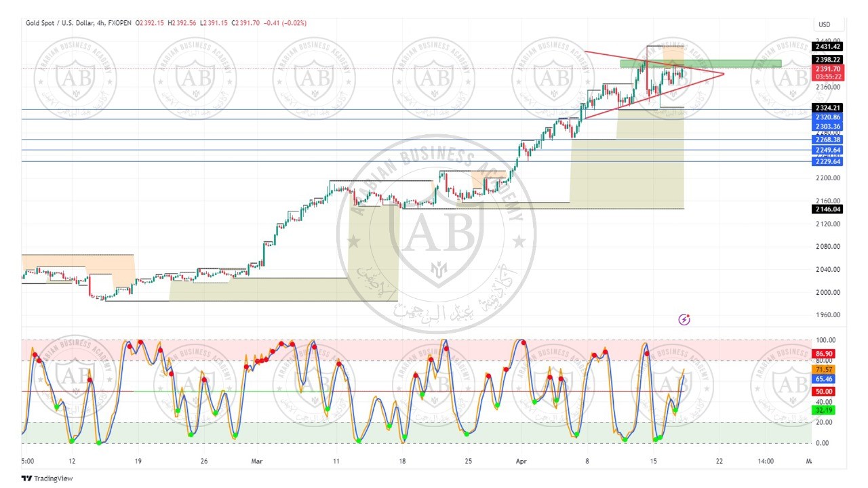Viewport: 868px width, 488px height.
Task: Click the 2000.00 price axis tick
Action: (827, 292)
